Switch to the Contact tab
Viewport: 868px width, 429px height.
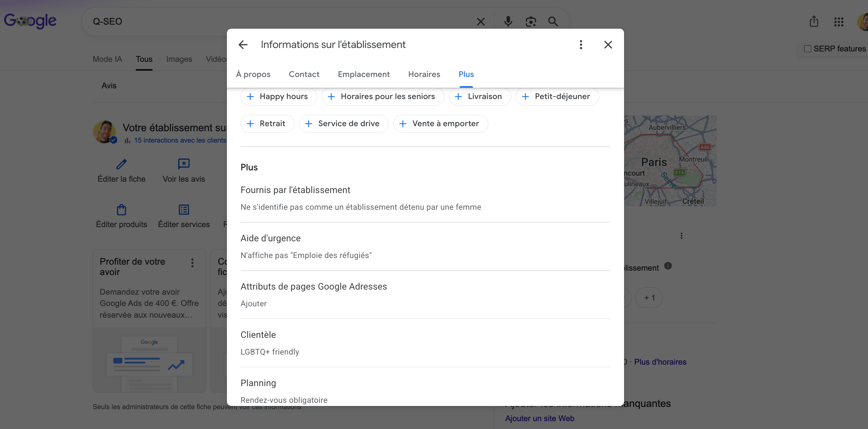pos(304,74)
